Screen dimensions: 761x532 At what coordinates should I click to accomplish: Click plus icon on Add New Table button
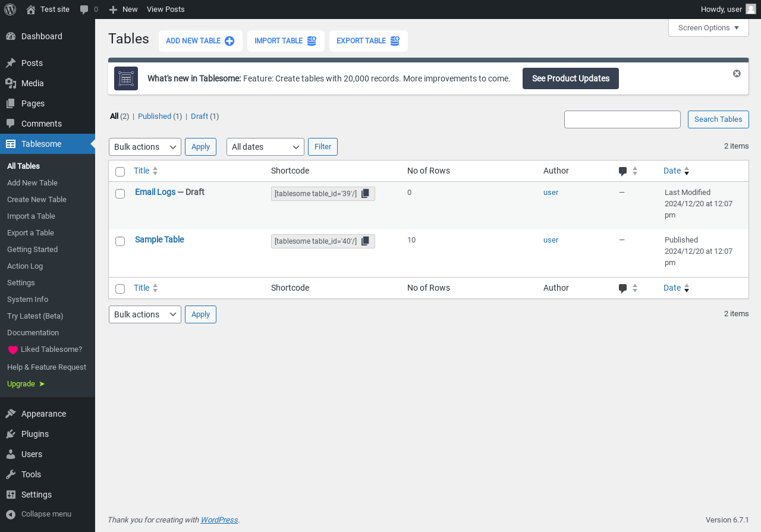(229, 41)
